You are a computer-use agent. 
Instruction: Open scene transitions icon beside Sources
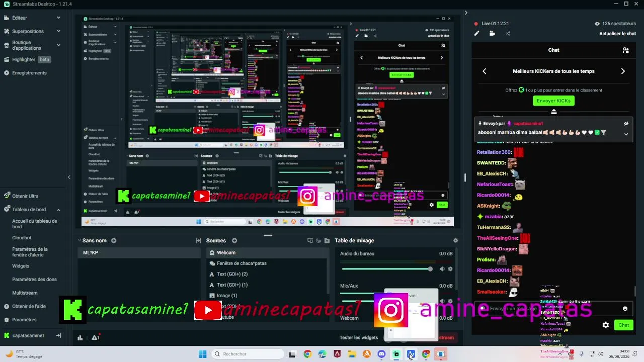coord(198,241)
